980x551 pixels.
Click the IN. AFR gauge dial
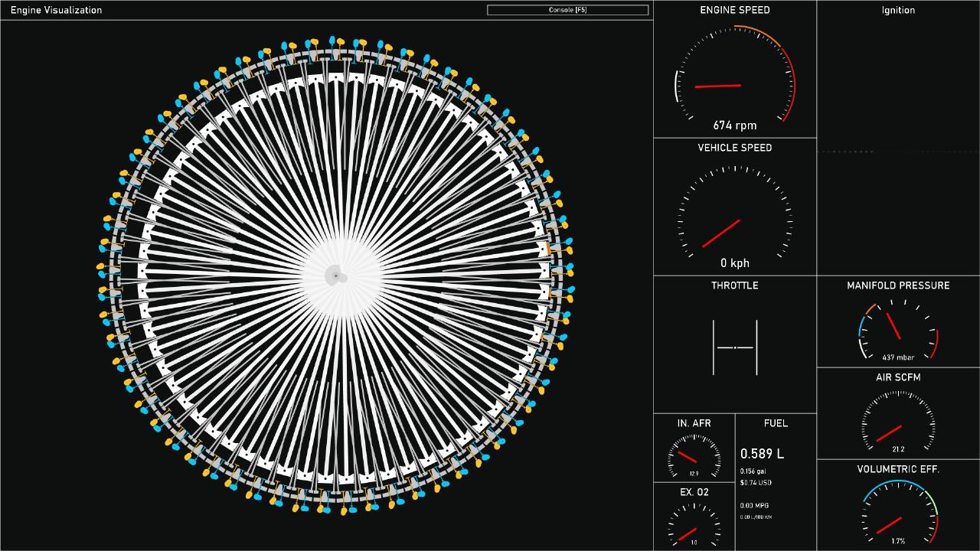pyautogui.click(x=694, y=457)
